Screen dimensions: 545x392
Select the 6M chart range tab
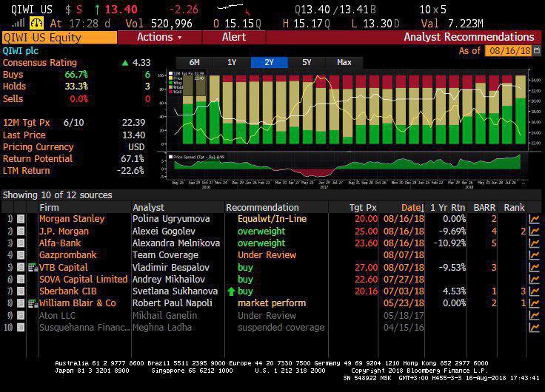tap(194, 62)
